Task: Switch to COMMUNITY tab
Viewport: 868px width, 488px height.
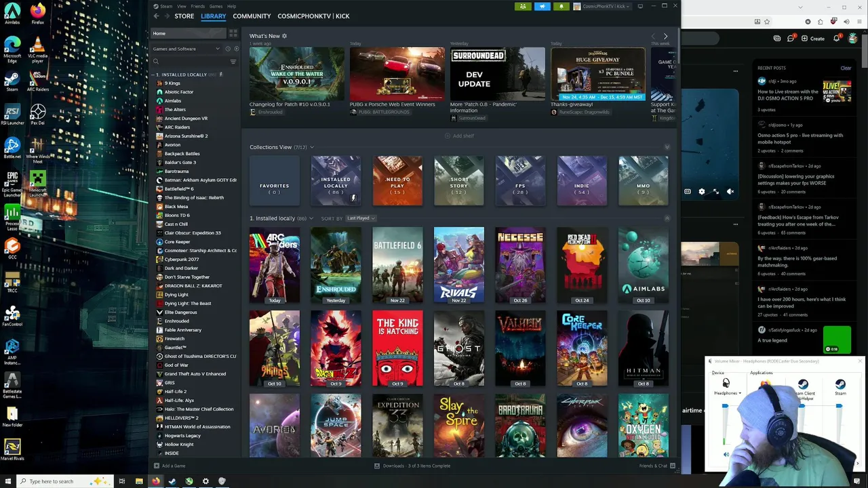Action: coord(252,16)
